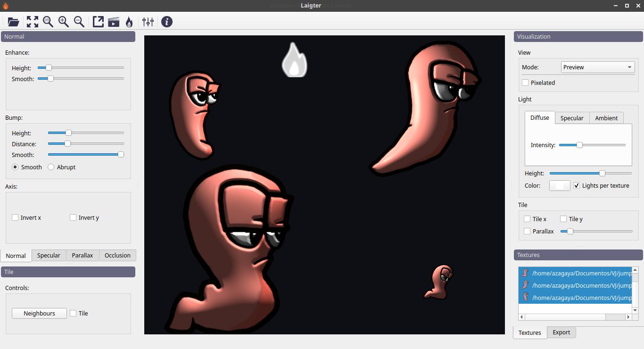Click the Visualization panel header
This screenshot has width=644, height=349.
tap(578, 36)
